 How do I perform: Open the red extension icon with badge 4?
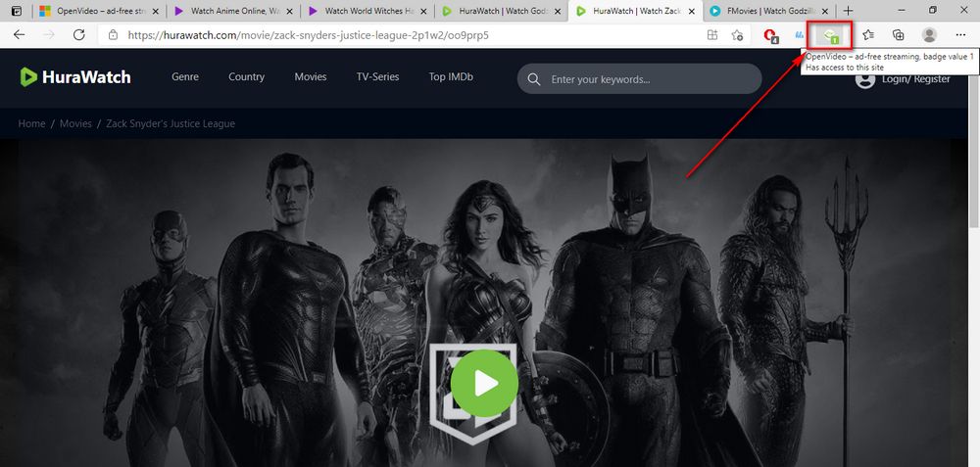point(771,35)
